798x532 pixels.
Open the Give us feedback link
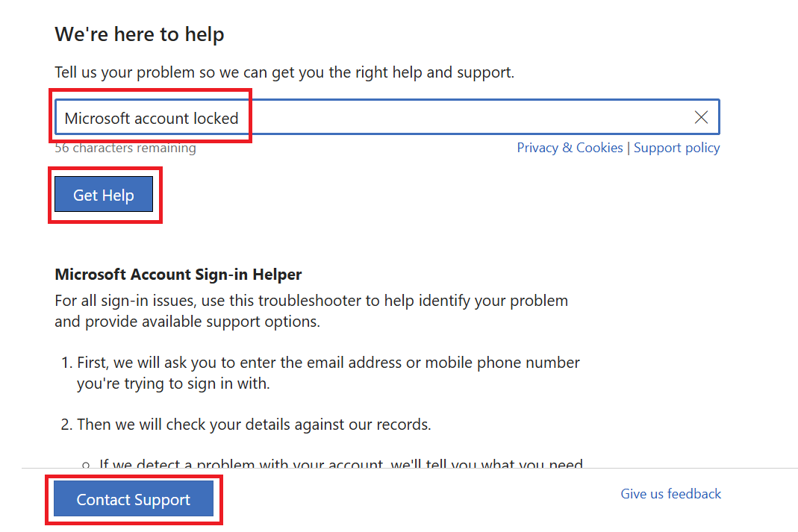pos(670,493)
